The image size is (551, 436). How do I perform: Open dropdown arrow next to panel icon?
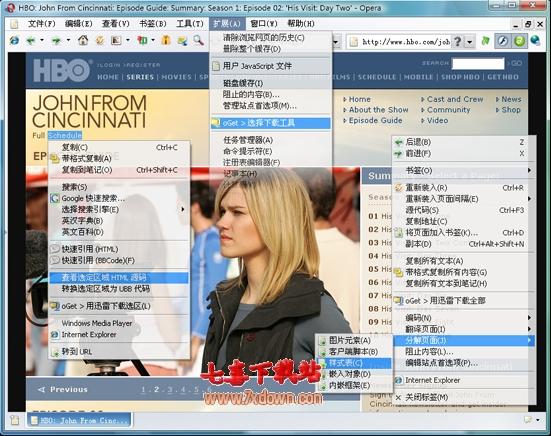click(128, 41)
